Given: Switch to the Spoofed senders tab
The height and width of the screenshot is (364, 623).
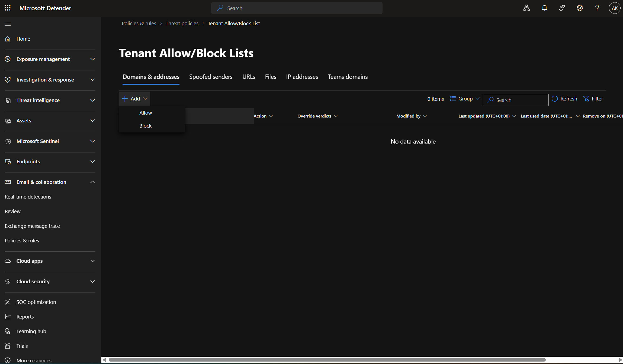Looking at the screenshot, I should pos(211,77).
